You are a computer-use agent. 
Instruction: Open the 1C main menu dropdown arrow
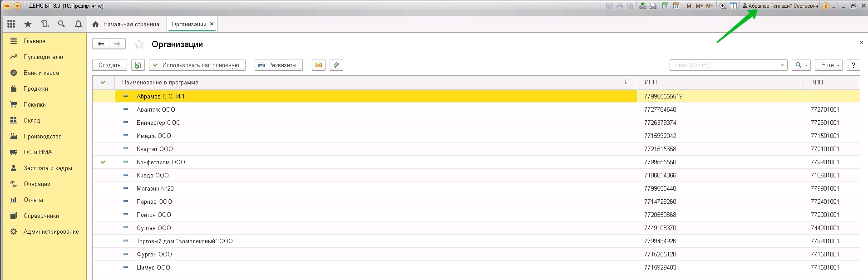(x=17, y=6)
